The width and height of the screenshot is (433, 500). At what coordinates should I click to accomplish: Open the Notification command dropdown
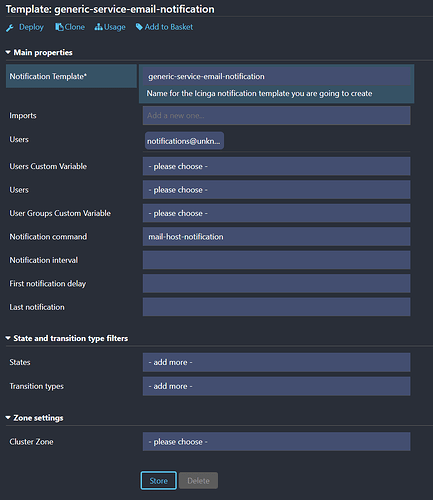tap(276, 237)
